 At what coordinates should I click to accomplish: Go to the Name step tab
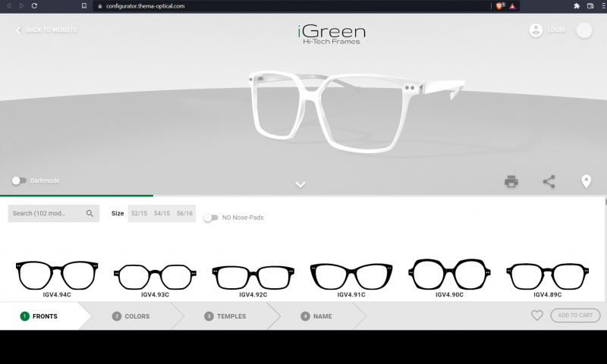click(x=316, y=316)
